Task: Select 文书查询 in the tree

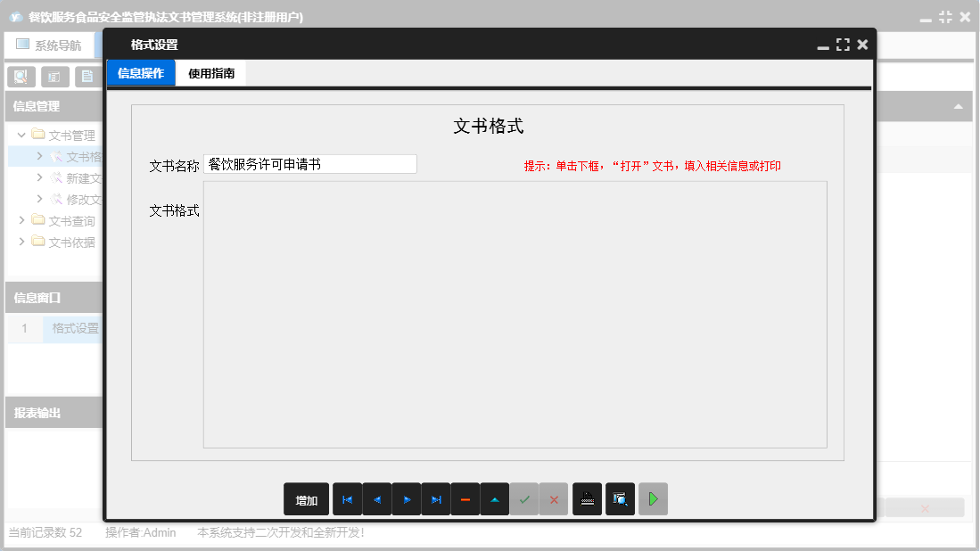Action: click(x=72, y=221)
